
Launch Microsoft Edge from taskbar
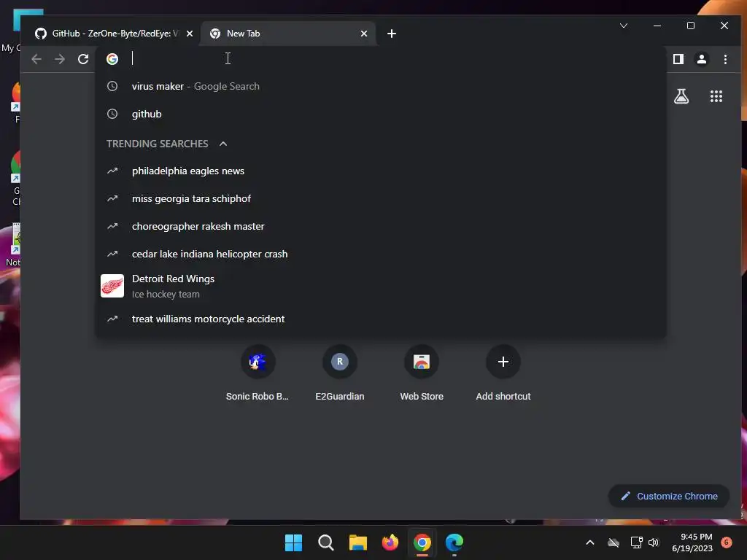(x=454, y=542)
